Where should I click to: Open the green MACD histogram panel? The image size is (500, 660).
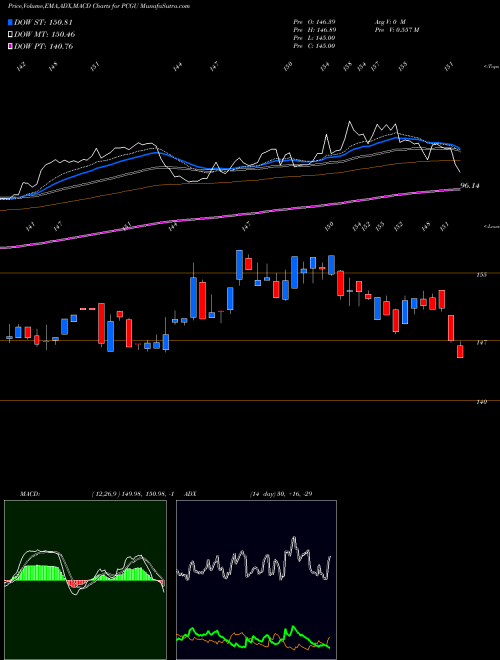(x=85, y=580)
